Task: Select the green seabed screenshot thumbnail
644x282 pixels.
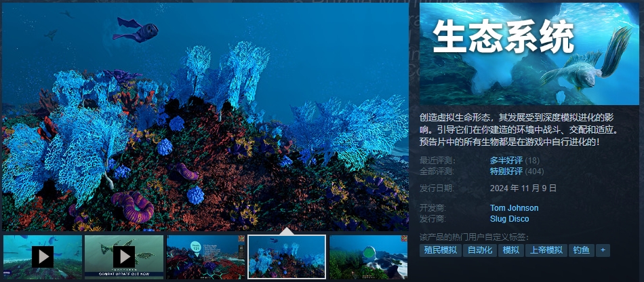Action: [x=368, y=257]
